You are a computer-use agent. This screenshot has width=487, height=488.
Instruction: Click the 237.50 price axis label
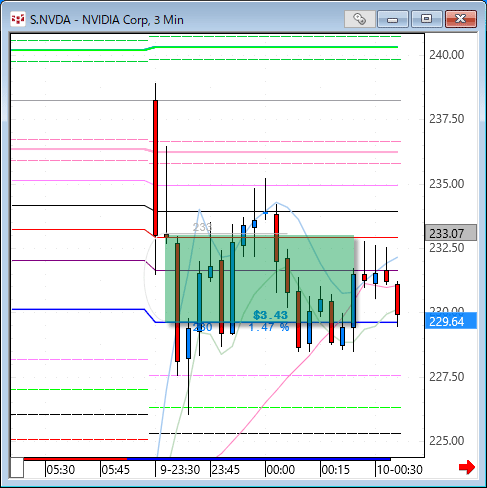(446, 119)
